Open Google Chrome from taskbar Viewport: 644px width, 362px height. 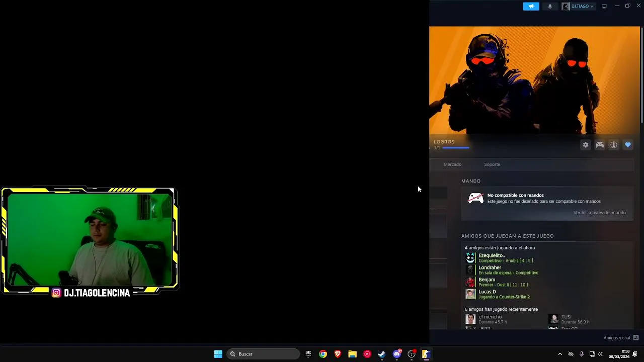pyautogui.click(x=323, y=354)
